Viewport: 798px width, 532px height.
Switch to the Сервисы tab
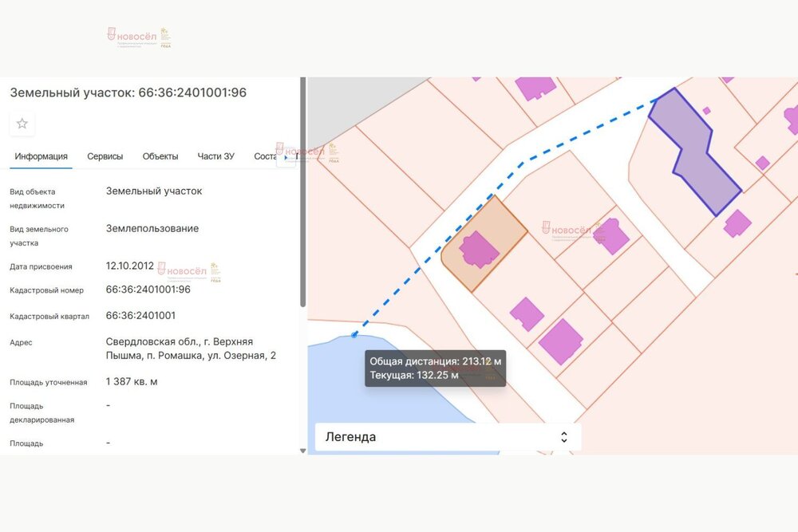[105, 156]
